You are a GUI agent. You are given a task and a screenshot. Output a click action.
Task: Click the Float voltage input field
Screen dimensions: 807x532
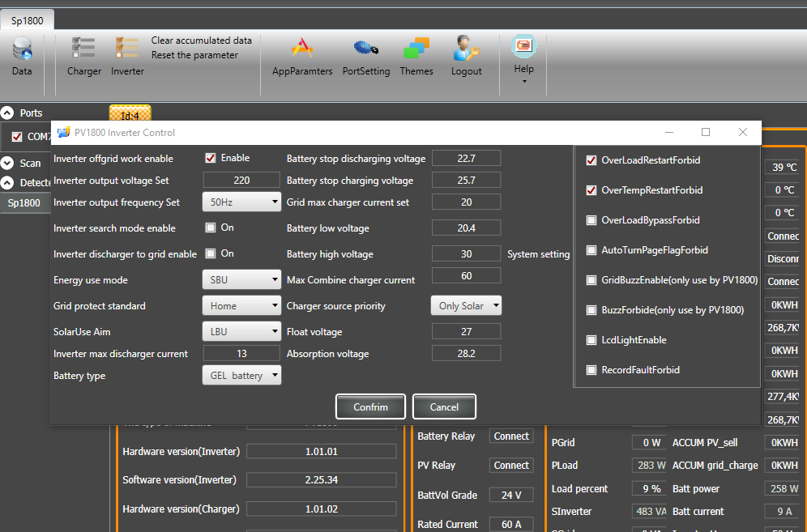click(466, 332)
